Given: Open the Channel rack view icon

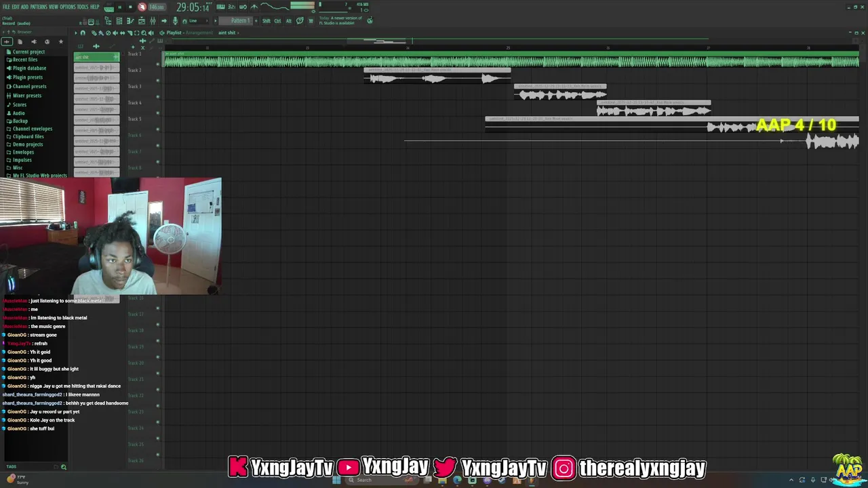Looking at the screenshot, I should 119,21.
